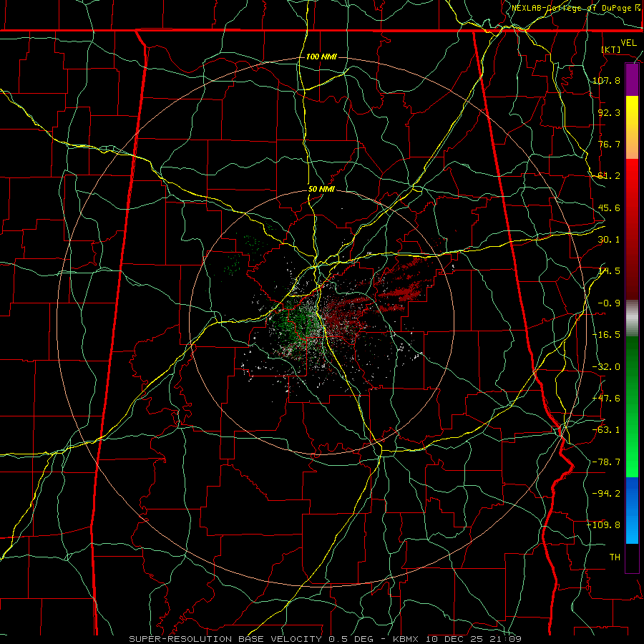Click the blue segment of the color bar
The image size is (644, 644).
pyautogui.click(x=632, y=510)
